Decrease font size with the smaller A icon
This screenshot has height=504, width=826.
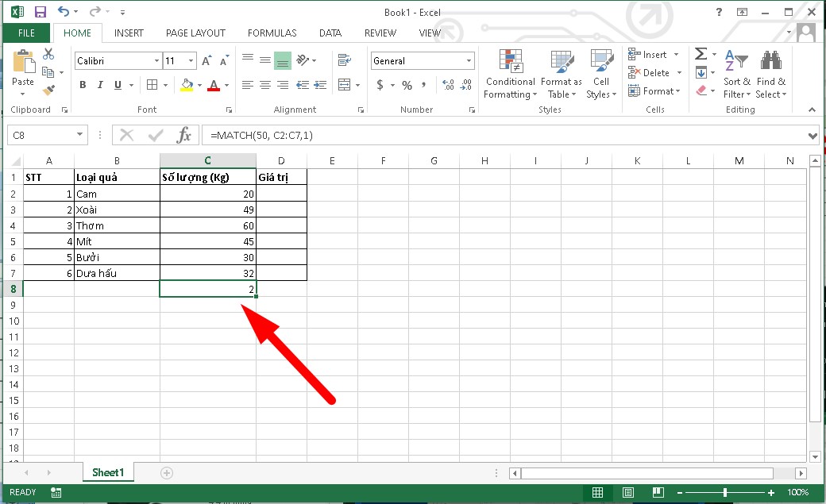point(224,60)
